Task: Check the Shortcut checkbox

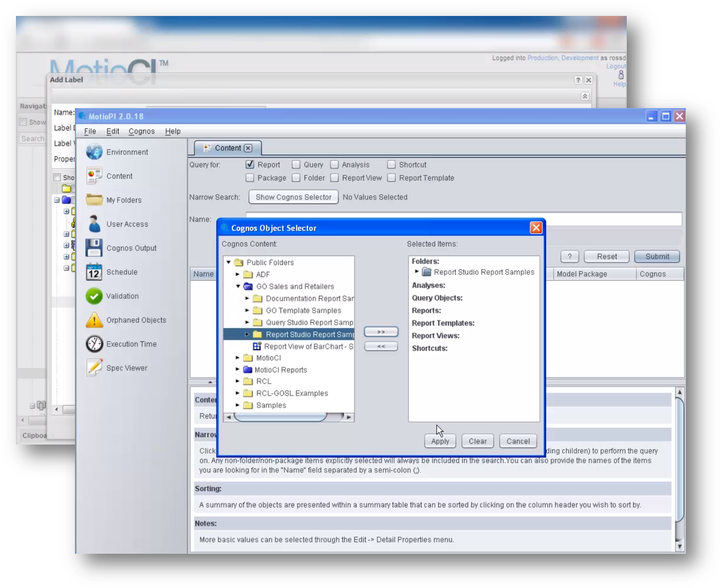Action: (391, 165)
